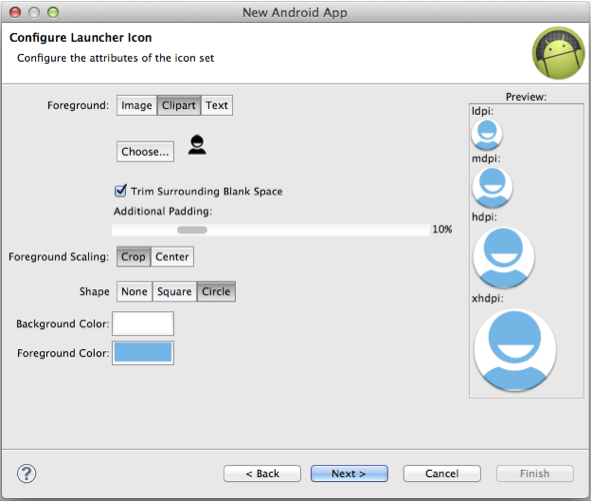The height and width of the screenshot is (501, 591).
Task: Open the Foreground Color swatch
Action: (x=143, y=353)
